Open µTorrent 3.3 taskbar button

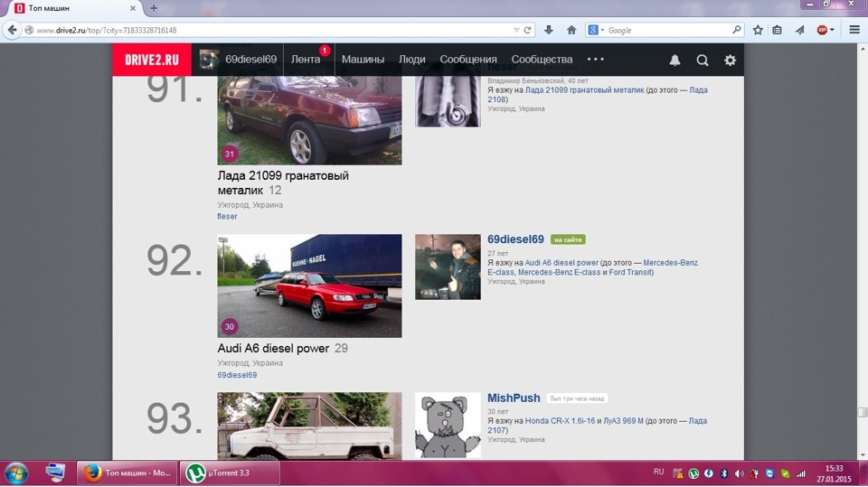[x=231, y=473]
